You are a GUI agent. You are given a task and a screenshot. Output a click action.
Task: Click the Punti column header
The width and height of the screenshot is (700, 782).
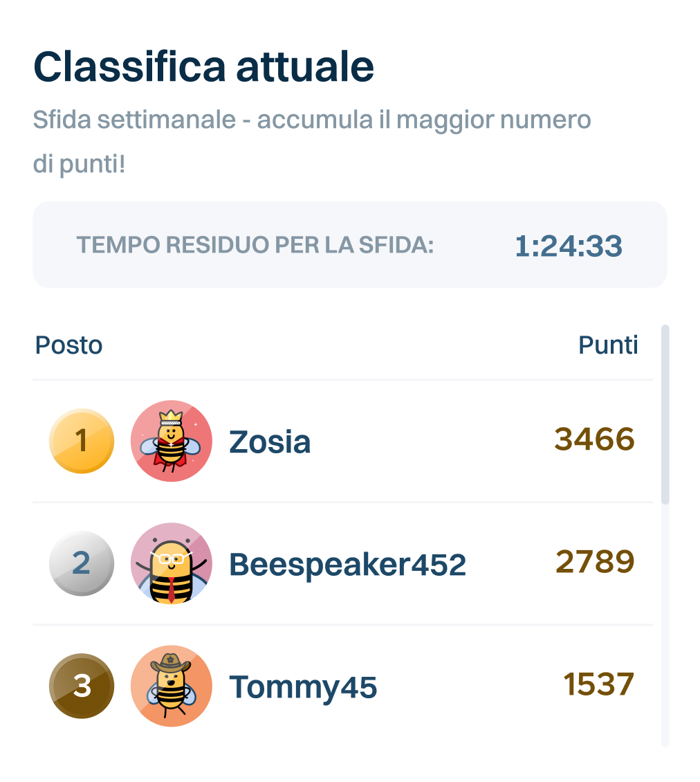point(608,345)
